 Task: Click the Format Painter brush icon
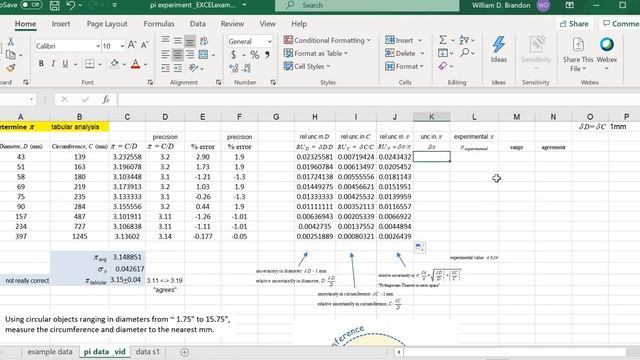pyautogui.click(x=11, y=68)
